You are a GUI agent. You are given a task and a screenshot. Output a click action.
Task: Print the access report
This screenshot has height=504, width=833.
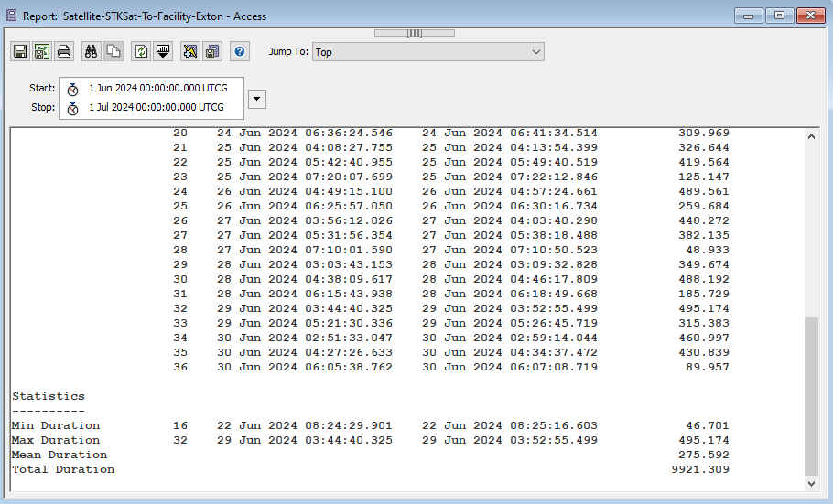click(x=64, y=51)
